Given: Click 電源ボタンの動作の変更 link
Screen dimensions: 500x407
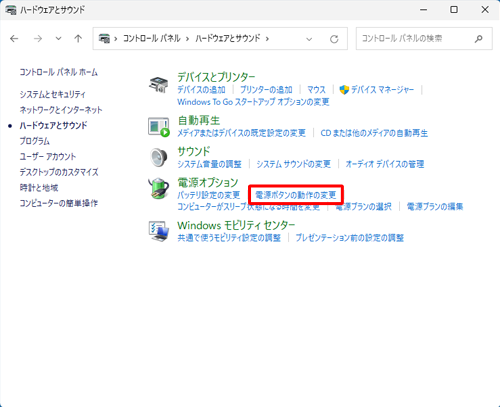Looking at the screenshot, I should (x=296, y=195).
